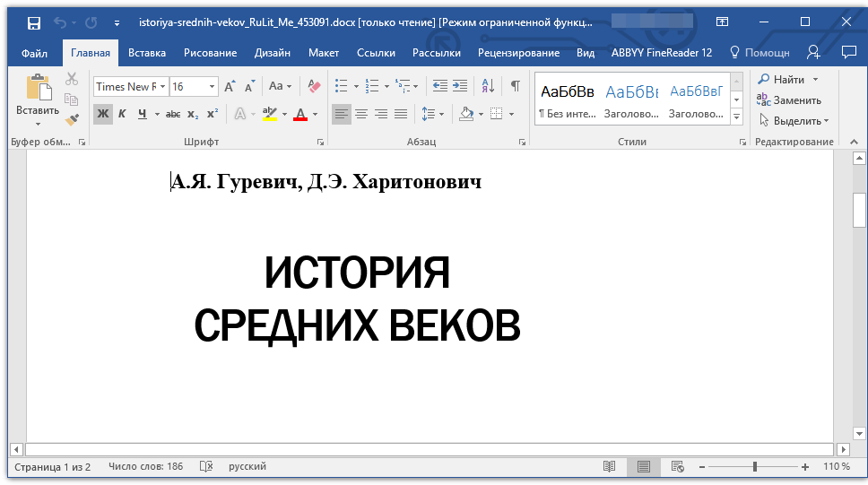Clear all formatting with eraser icon
The image size is (868, 485).
tap(314, 86)
